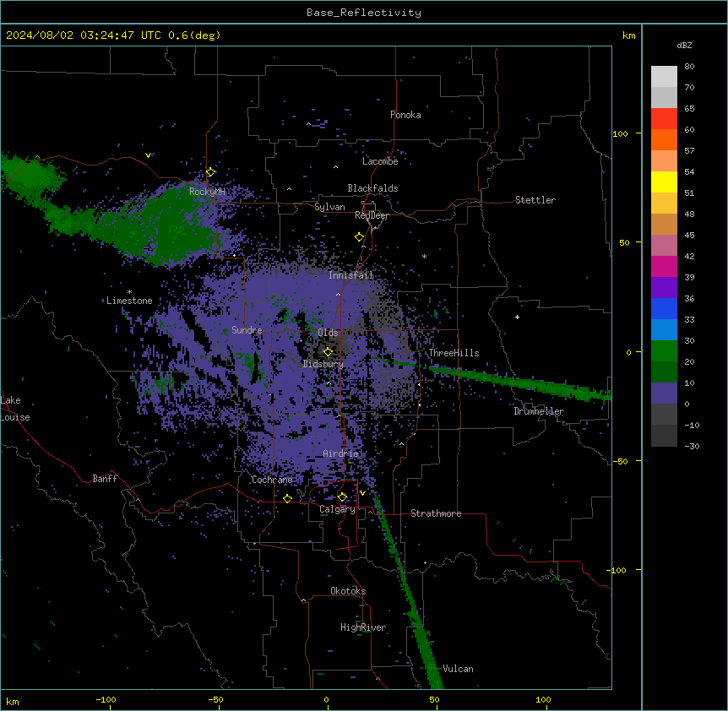Click the Strathmore town label
The height and width of the screenshot is (711, 728).
point(436,513)
